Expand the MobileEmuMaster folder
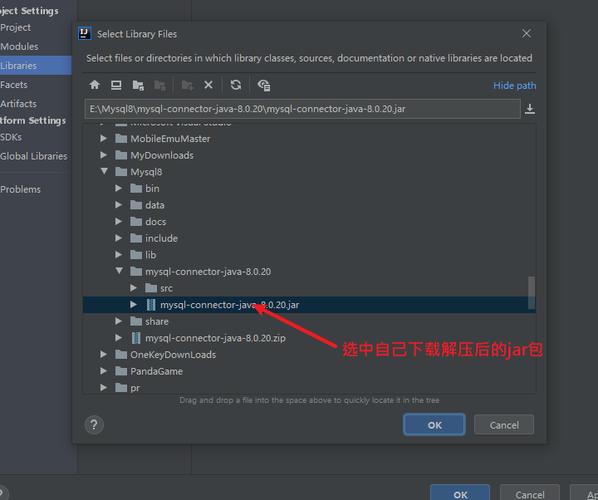The width and height of the screenshot is (598, 500). (x=103, y=138)
